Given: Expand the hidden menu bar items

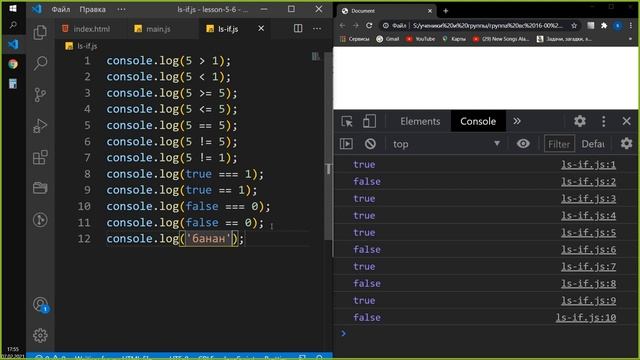Looking at the screenshot, I should point(121,9).
